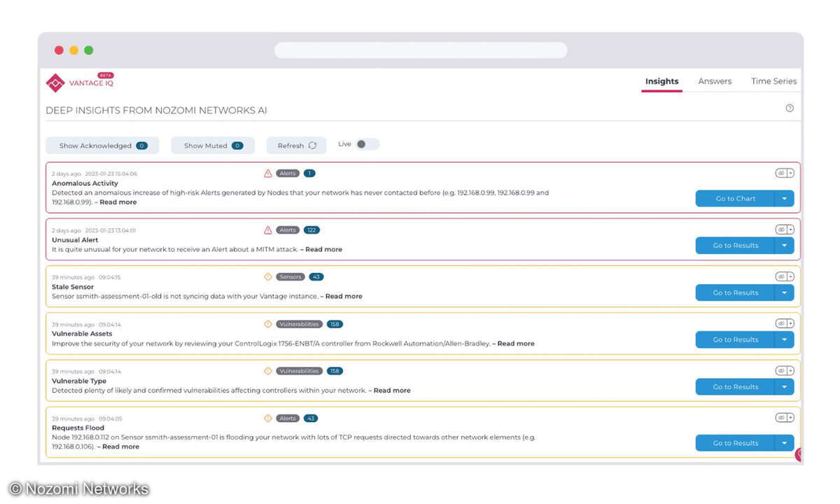The width and height of the screenshot is (840, 504).
Task: Click Go to Results for Vulnerable Assets
Action: coord(735,339)
